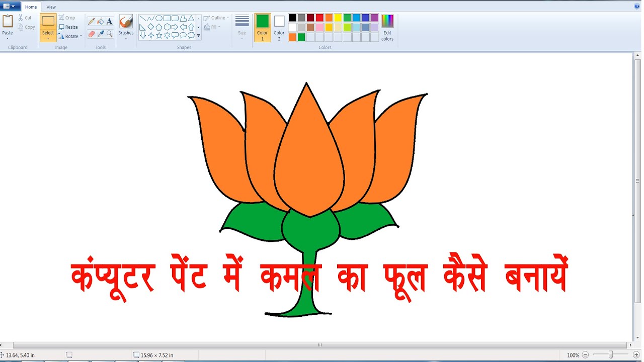Choose the Up arrow shape
The image size is (644, 362).
[x=191, y=27]
